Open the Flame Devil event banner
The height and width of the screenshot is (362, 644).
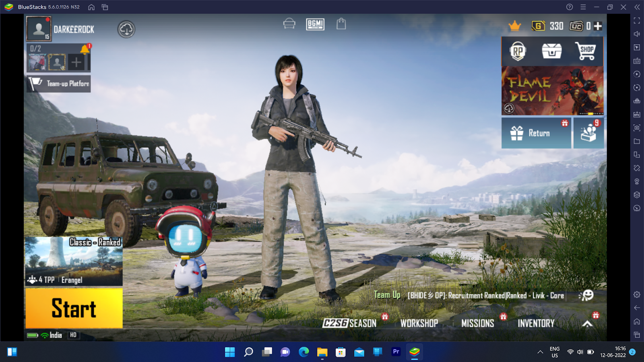tap(552, 91)
